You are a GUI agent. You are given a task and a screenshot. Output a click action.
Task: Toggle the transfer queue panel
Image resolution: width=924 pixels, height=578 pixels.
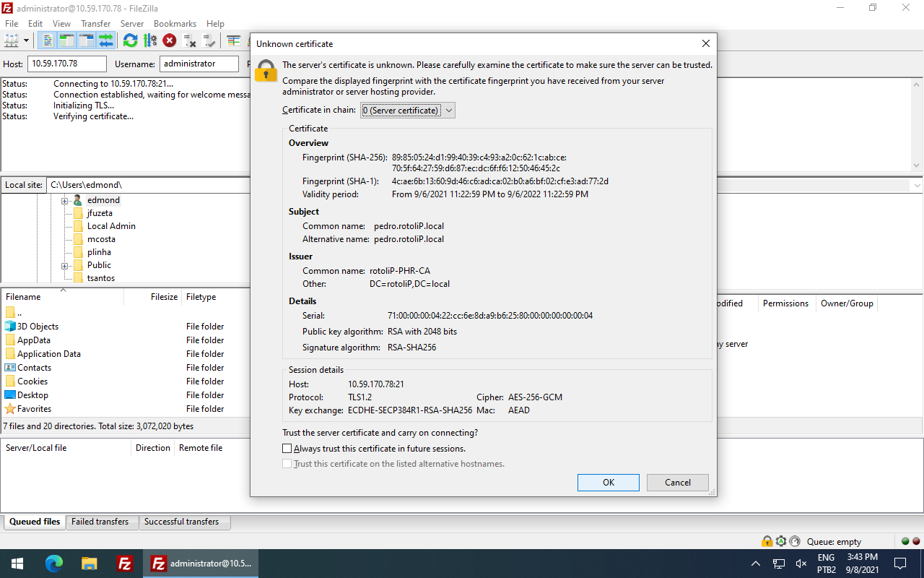(x=106, y=40)
